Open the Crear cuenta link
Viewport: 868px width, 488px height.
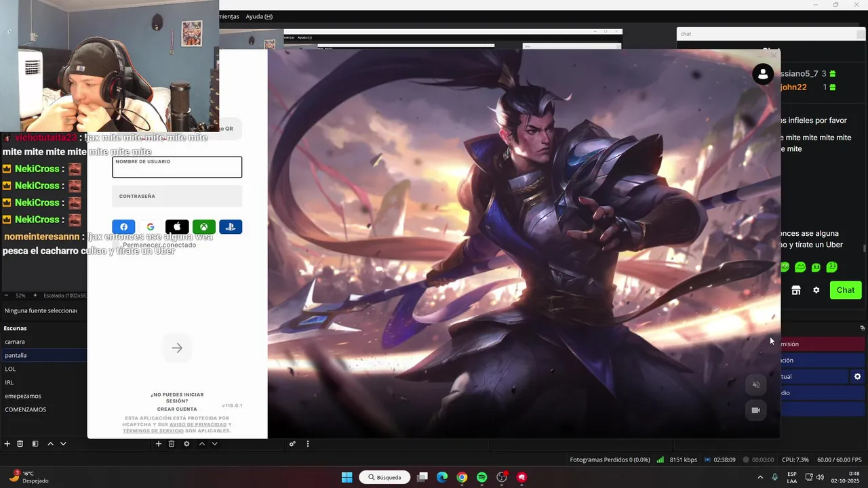click(177, 409)
